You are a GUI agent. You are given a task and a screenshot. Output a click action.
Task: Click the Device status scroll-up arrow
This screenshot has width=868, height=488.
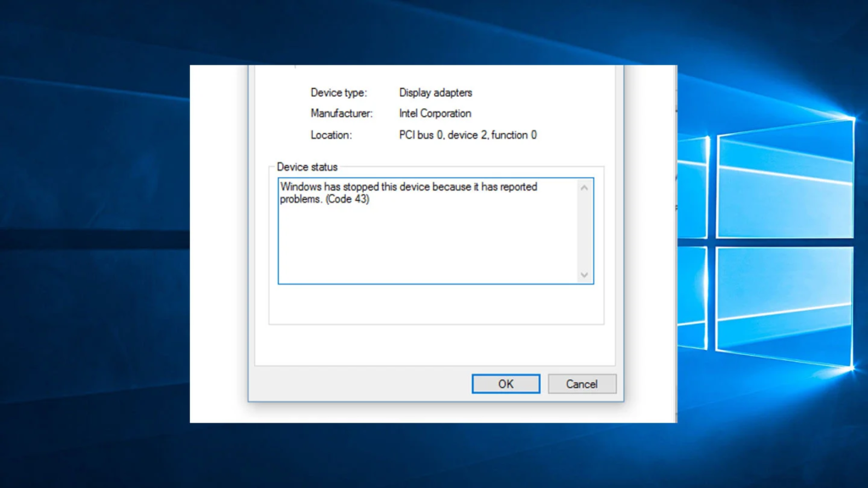(584, 188)
